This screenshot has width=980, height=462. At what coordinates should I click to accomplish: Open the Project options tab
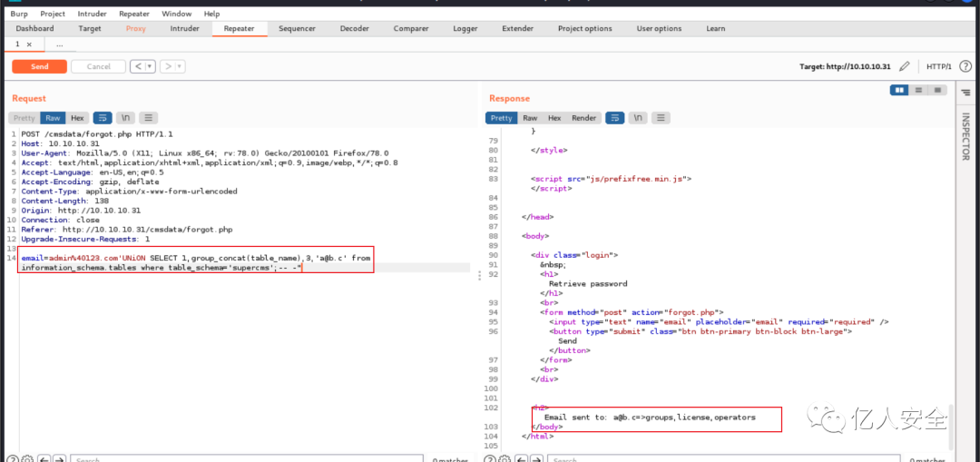[585, 28]
